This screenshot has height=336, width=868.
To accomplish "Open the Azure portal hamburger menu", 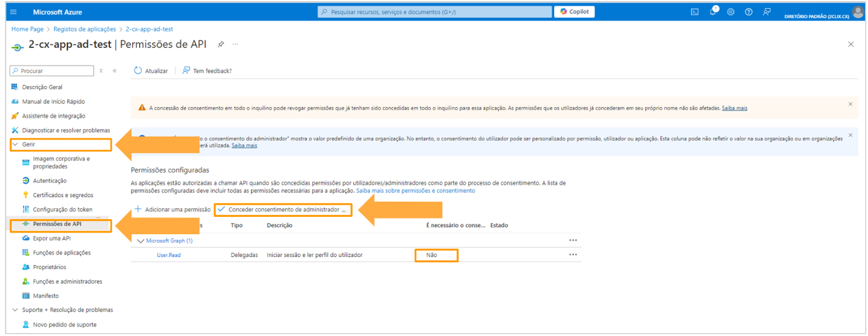I will pos(13,12).
